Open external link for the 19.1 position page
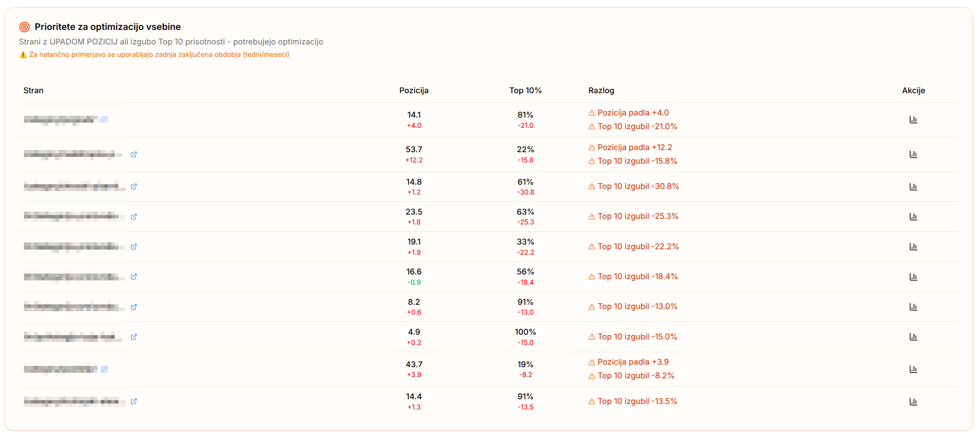Viewport: 980px width, 436px height. [x=134, y=247]
